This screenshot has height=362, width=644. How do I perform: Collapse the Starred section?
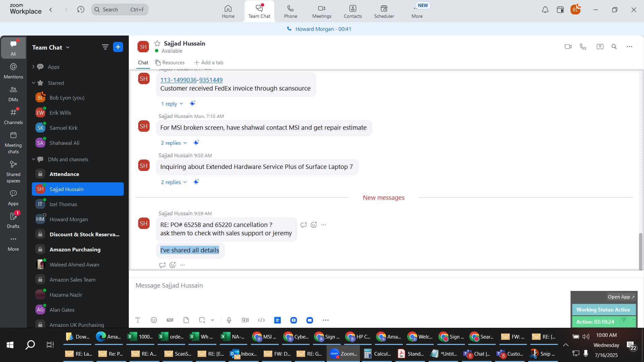click(x=33, y=83)
